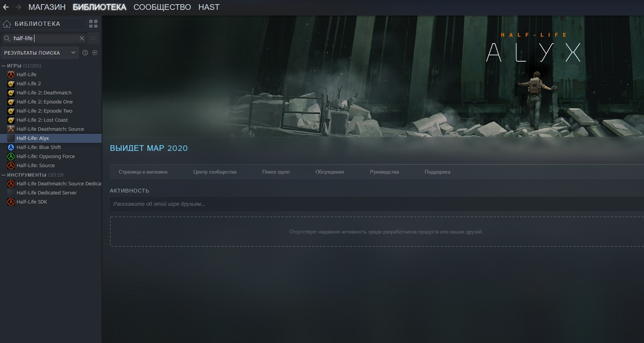The height and width of the screenshot is (343, 644).
Task: Open the СООБЩЕСТВО tab
Action: (162, 7)
